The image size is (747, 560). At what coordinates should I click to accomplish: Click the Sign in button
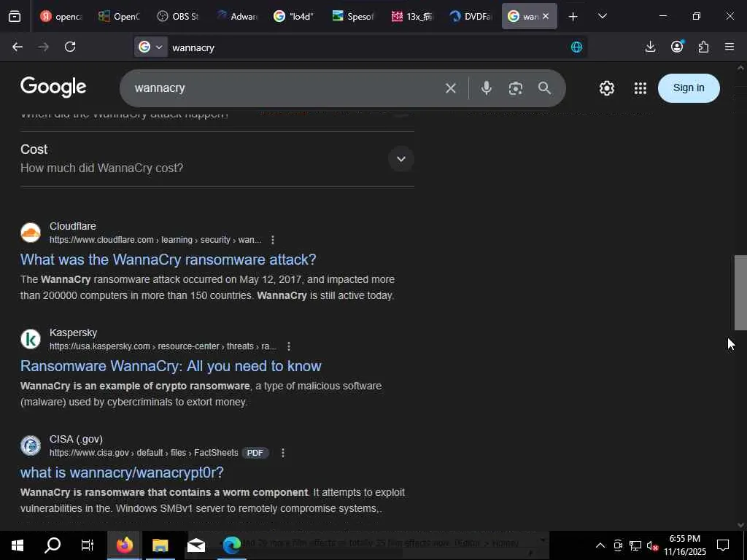tap(689, 88)
